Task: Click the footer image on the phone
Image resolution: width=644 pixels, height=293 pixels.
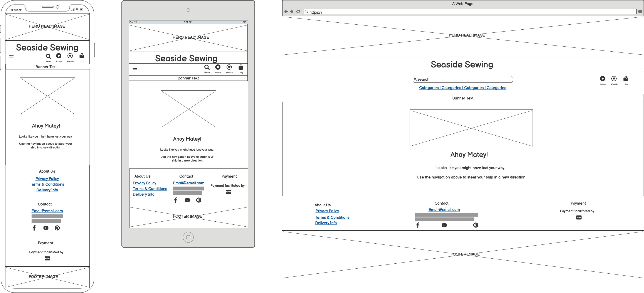Action: [x=47, y=277]
